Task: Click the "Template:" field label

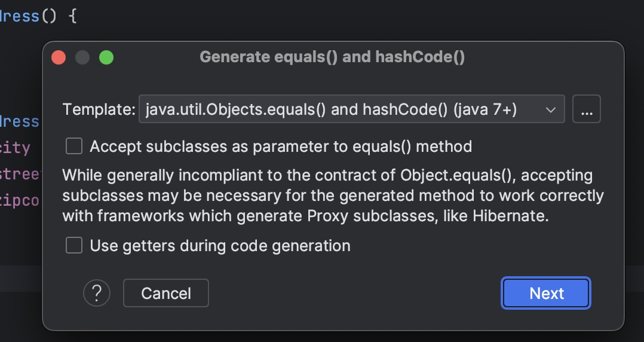Action: [99, 109]
